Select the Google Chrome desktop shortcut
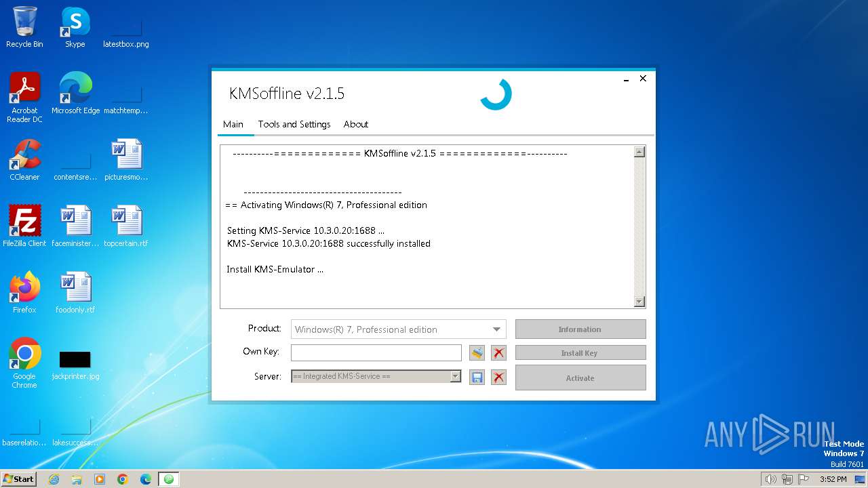Viewport: 868px width, 488px height. click(x=24, y=363)
